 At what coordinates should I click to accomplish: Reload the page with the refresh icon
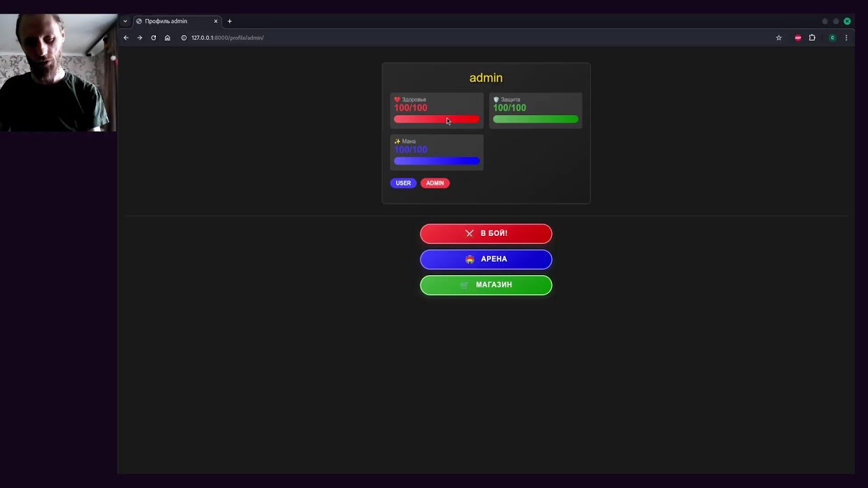153,38
